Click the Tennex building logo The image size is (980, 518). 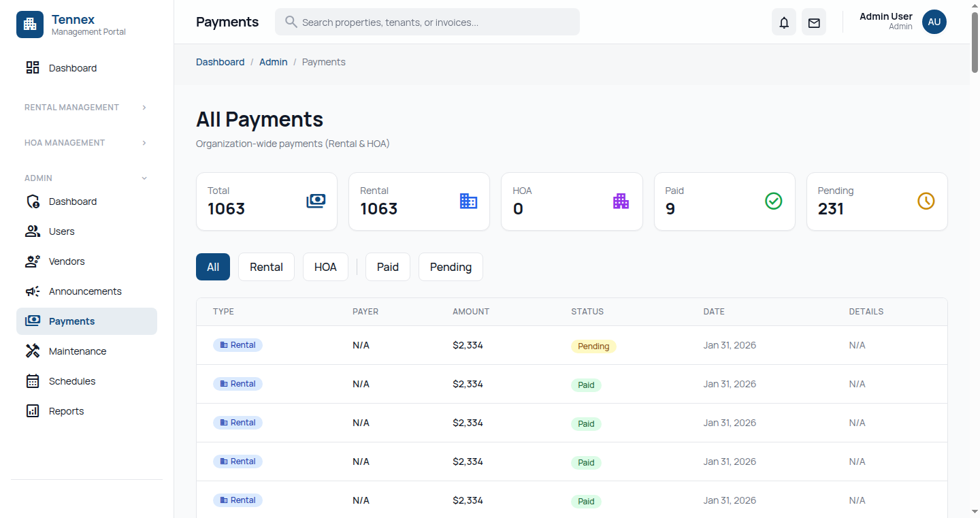point(30,25)
